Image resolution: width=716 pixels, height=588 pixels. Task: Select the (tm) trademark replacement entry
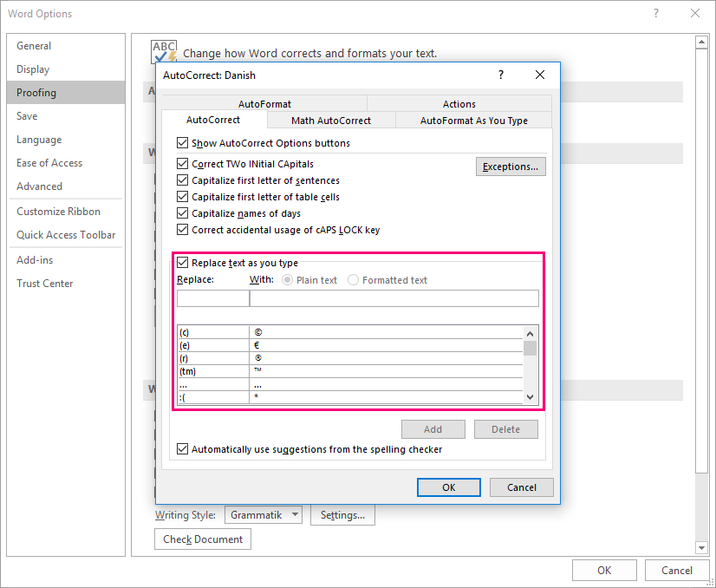coord(350,371)
